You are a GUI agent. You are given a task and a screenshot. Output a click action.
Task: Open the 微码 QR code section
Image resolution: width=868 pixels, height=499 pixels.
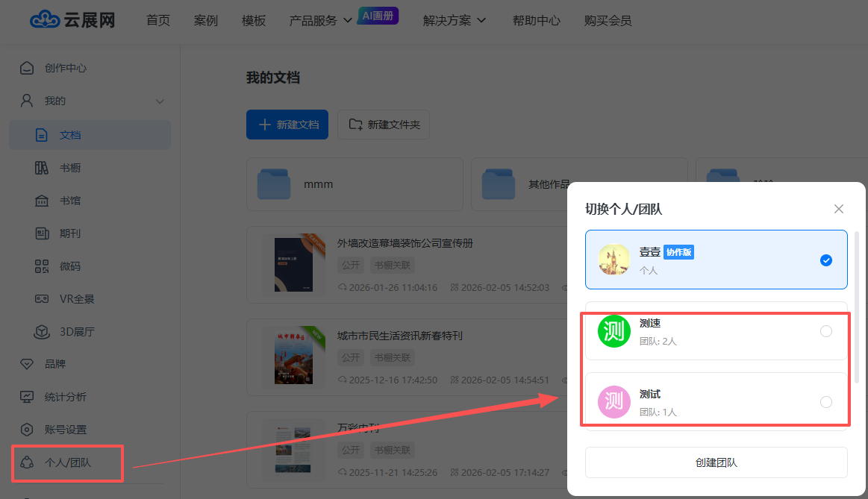click(69, 266)
